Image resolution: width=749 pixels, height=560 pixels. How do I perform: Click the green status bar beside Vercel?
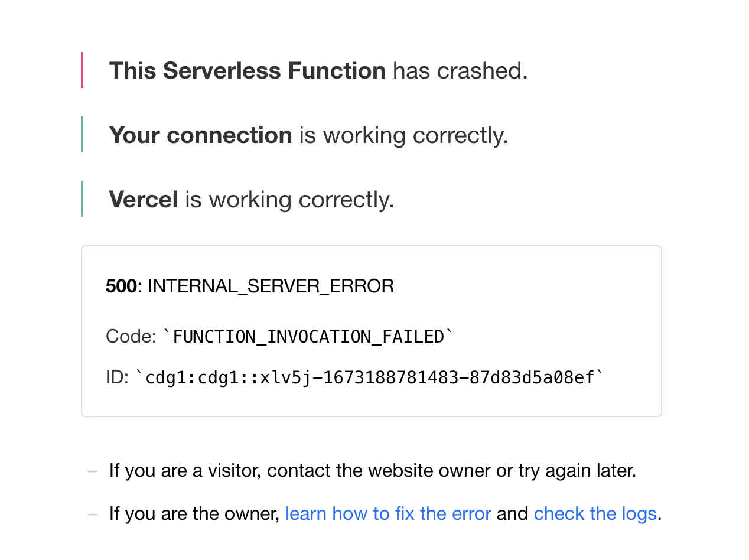point(82,198)
